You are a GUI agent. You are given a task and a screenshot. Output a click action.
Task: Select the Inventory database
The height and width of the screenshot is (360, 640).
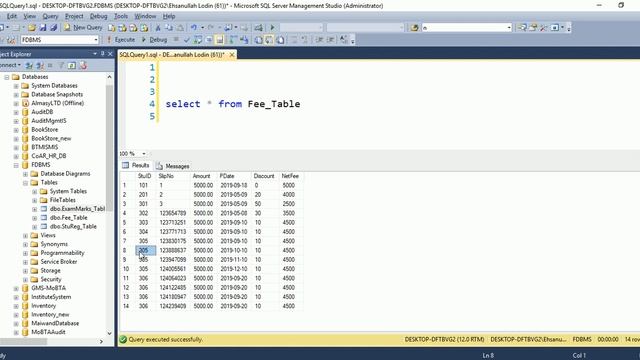coord(43,306)
